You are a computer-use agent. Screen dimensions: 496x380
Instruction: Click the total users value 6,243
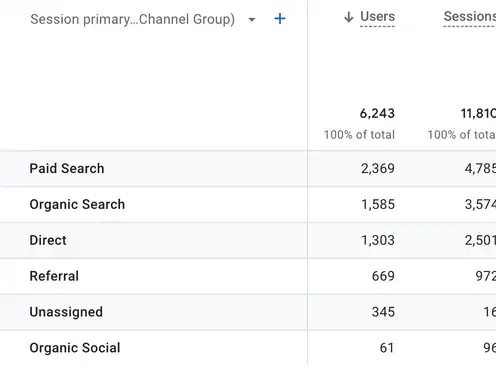pyautogui.click(x=377, y=114)
